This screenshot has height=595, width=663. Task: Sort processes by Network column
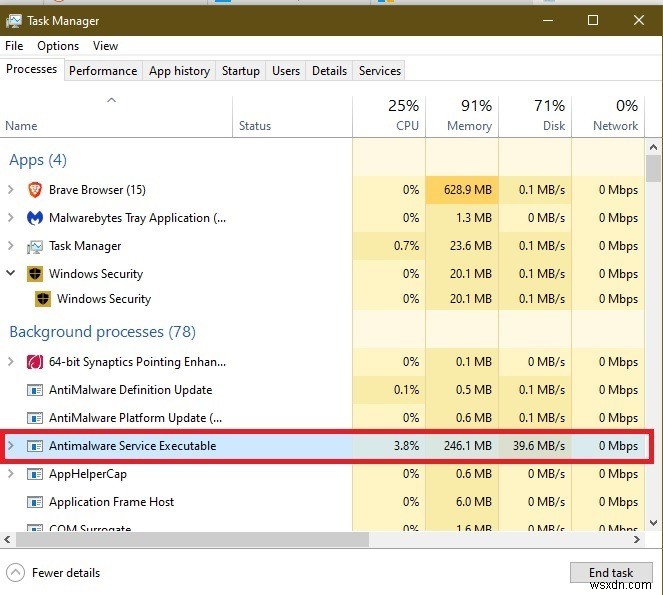[x=608, y=117]
